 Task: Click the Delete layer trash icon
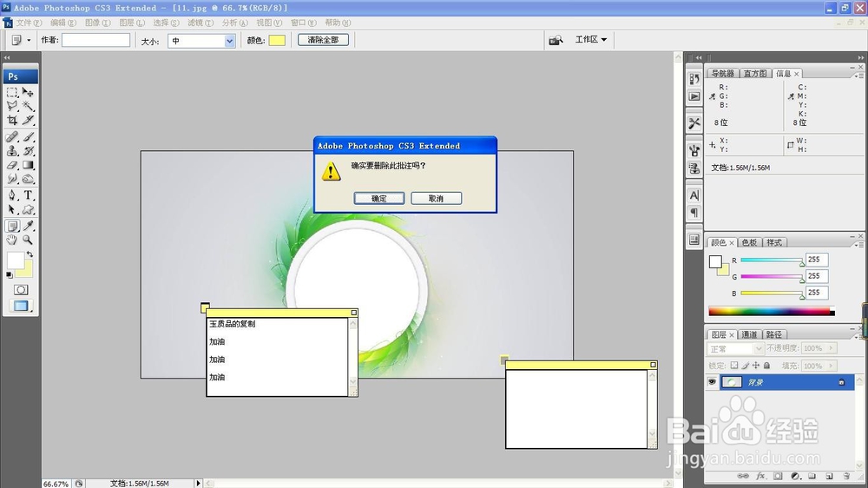pos(846,476)
